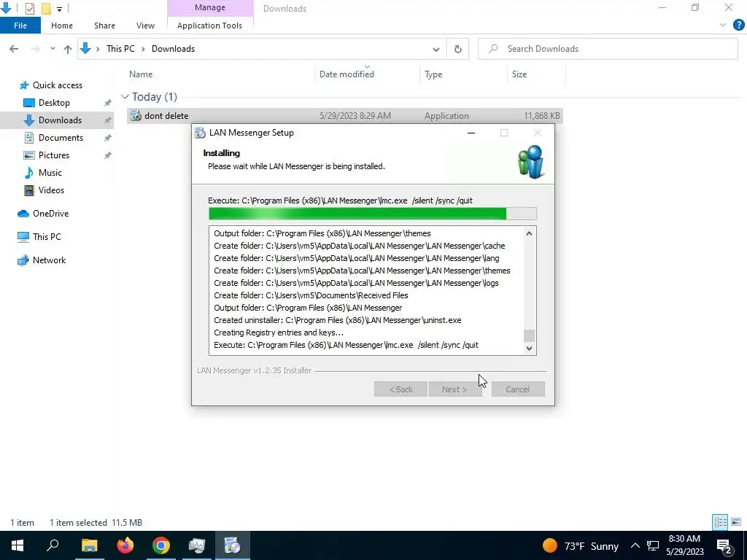Open Customize Quick Access Toolbar dropdown
The height and width of the screenshot is (560, 747).
(x=60, y=9)
